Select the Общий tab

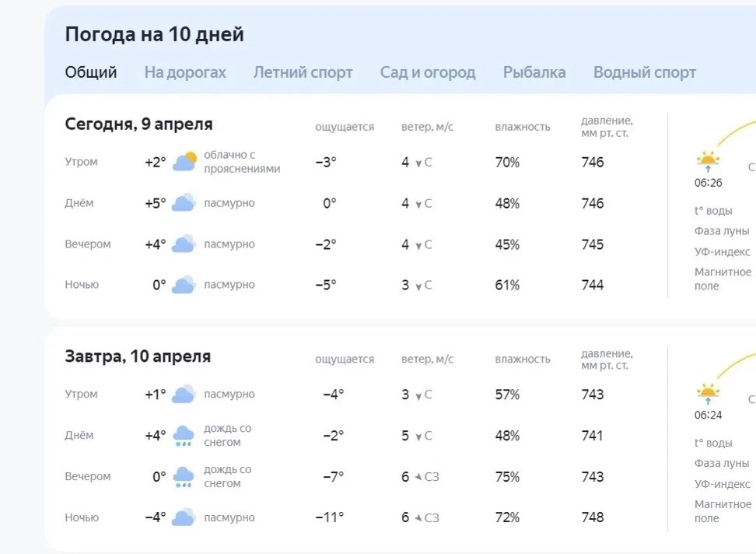click(91, 72)
